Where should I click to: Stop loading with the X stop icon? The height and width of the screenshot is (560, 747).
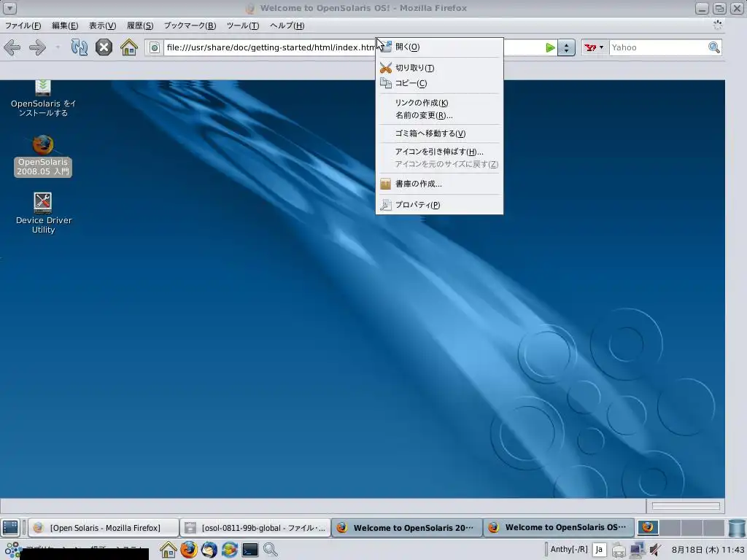(x=104, y=47)
